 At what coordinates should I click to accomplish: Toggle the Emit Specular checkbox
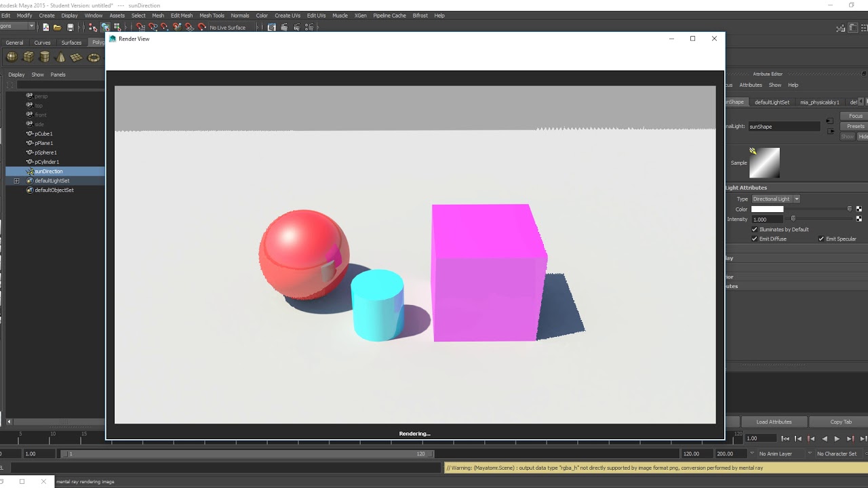coord(821,239)
